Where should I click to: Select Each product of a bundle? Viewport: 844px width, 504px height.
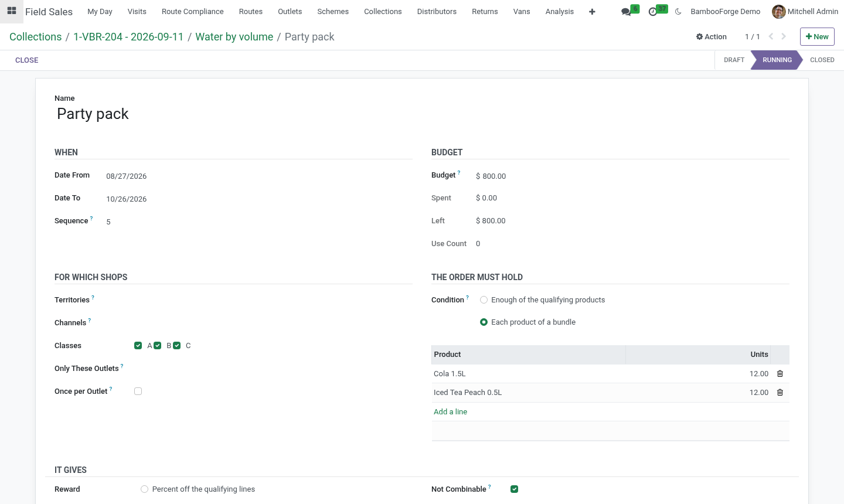(484, 322)
